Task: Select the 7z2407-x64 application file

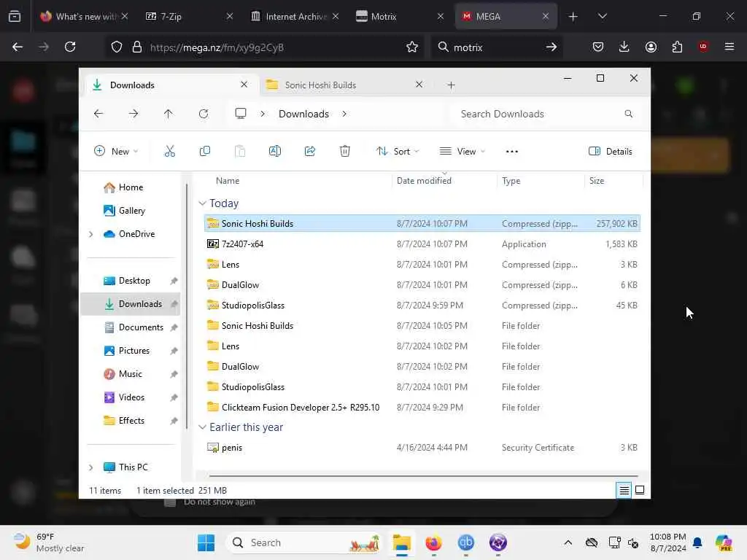Action: (x=422, y=244)
